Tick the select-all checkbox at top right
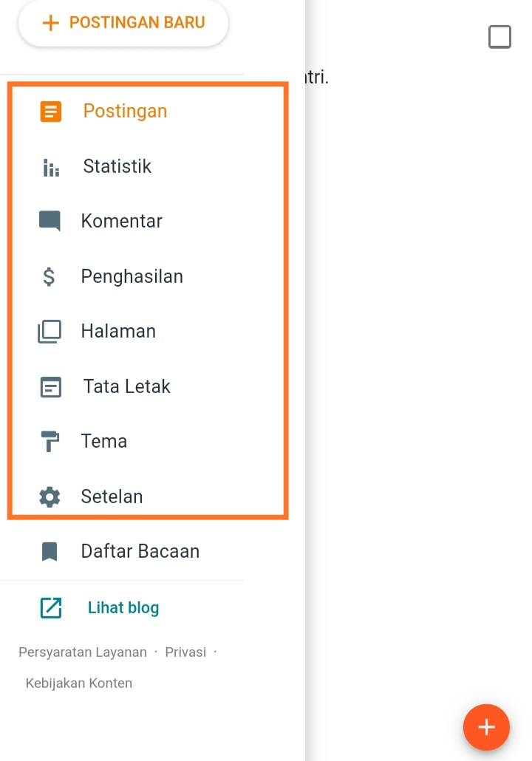The image size is (532, 761). (x=499, y=37)
